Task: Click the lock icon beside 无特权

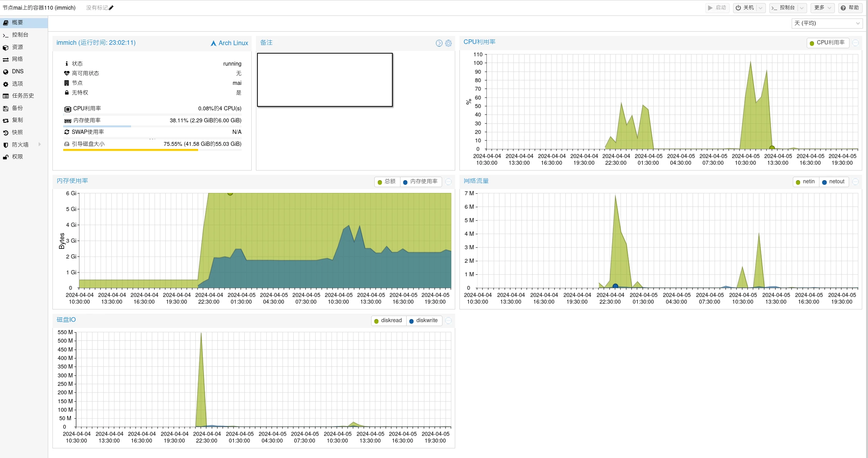Action: tap(67, 93)
